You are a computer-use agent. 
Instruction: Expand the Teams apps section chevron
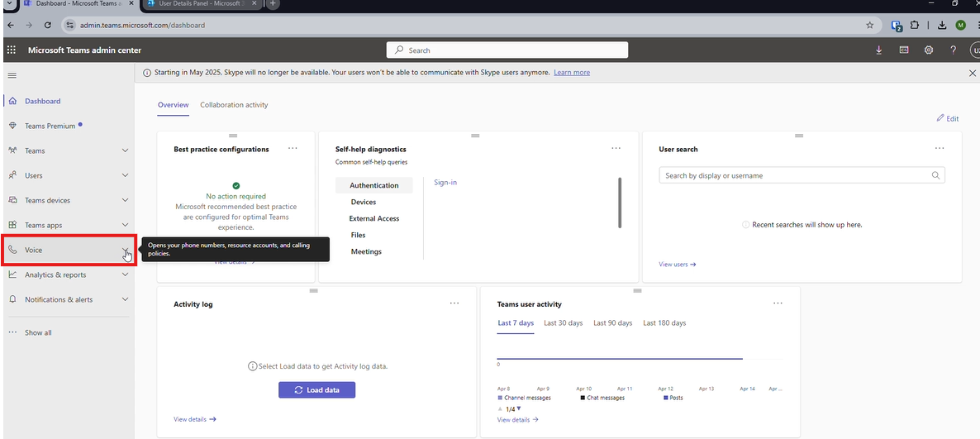[125, 225]
